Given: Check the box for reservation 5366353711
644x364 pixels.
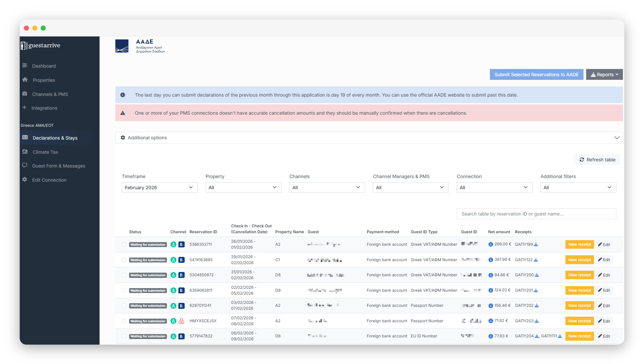Looking at the screenshot, I should click(124, 244).
